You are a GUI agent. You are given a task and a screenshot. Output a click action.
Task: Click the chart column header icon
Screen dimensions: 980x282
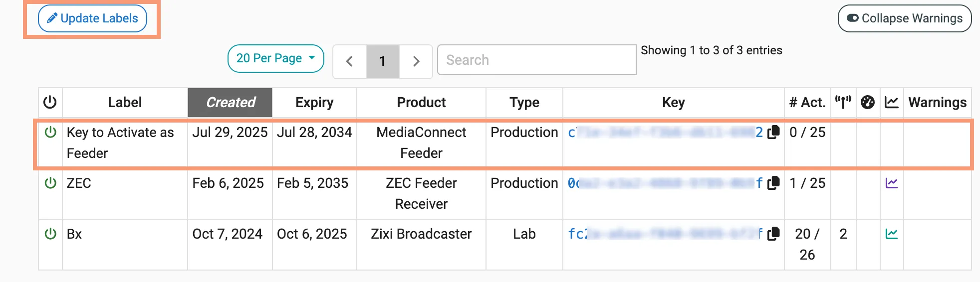891,102
